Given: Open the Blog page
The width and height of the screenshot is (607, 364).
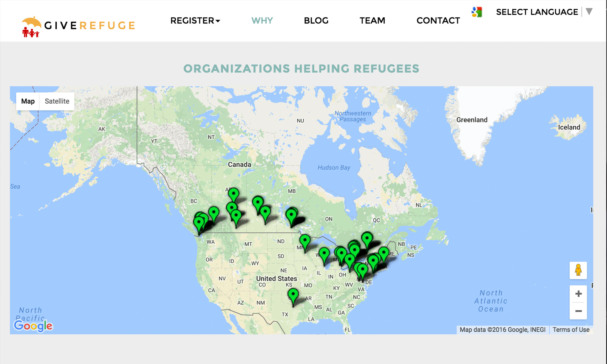Looking at the screenshot, I should [x=316, y=20].
